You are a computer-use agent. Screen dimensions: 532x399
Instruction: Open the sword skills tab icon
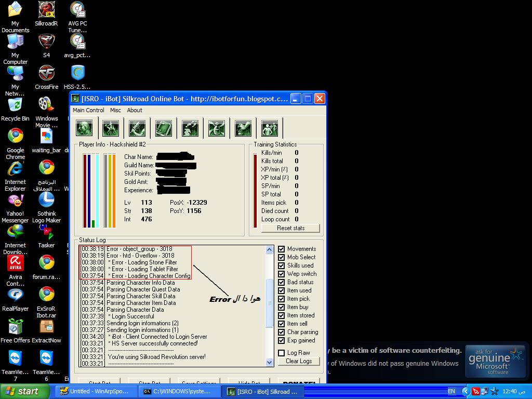point(137,128)
